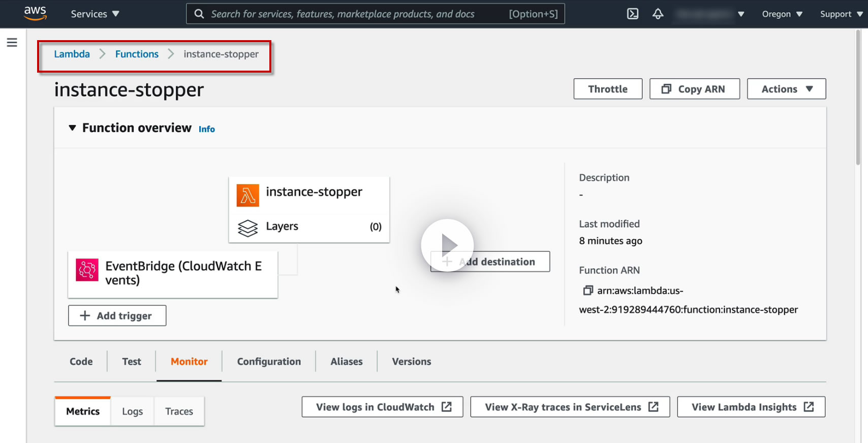Click the instance-stopper breadcrumb text
The image size is (868, 443).
(221, 54)
